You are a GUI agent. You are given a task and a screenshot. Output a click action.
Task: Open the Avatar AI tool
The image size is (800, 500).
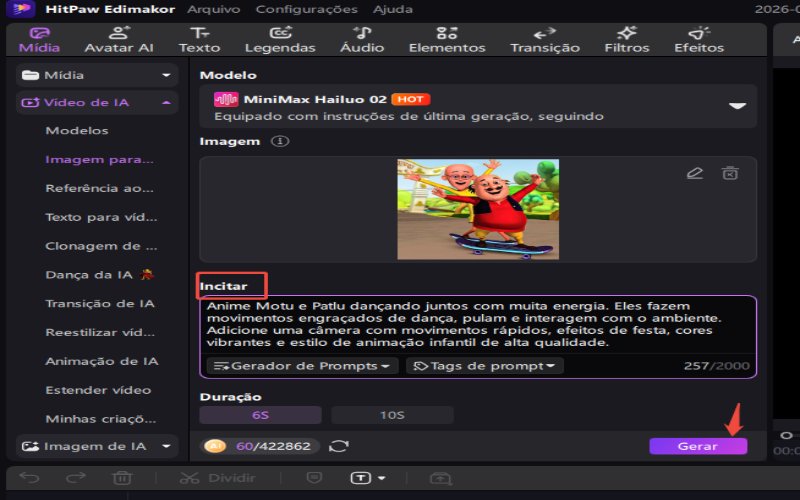pyautogui.click(x=119, y=40)
